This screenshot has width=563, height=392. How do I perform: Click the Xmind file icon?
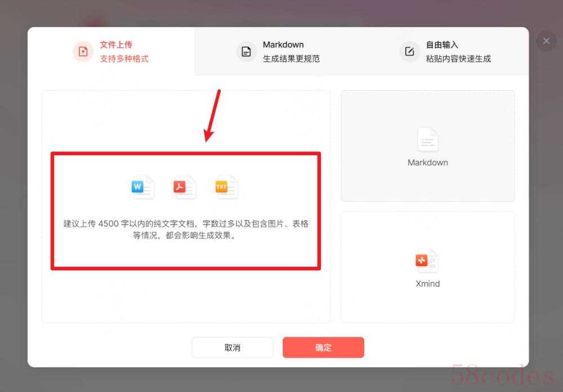427,261
